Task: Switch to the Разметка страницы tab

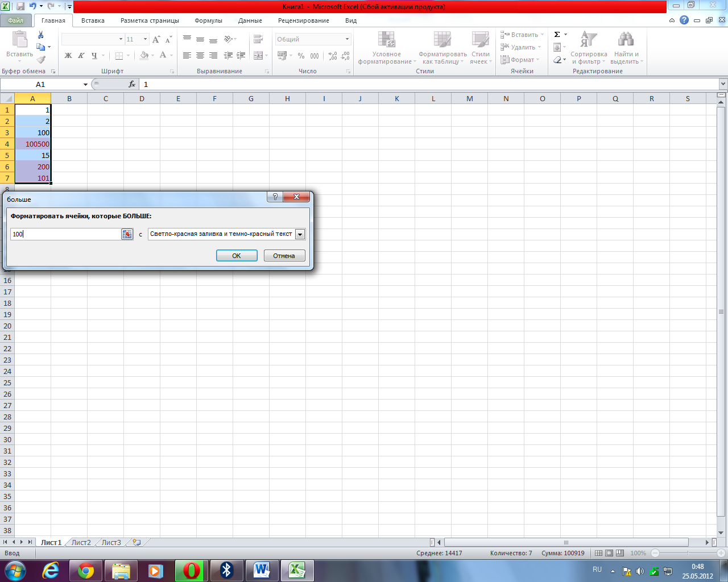Action: [150, 20]
